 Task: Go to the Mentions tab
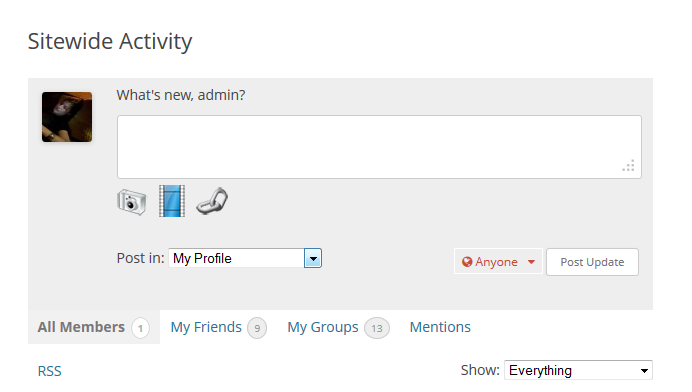(440, 327)
